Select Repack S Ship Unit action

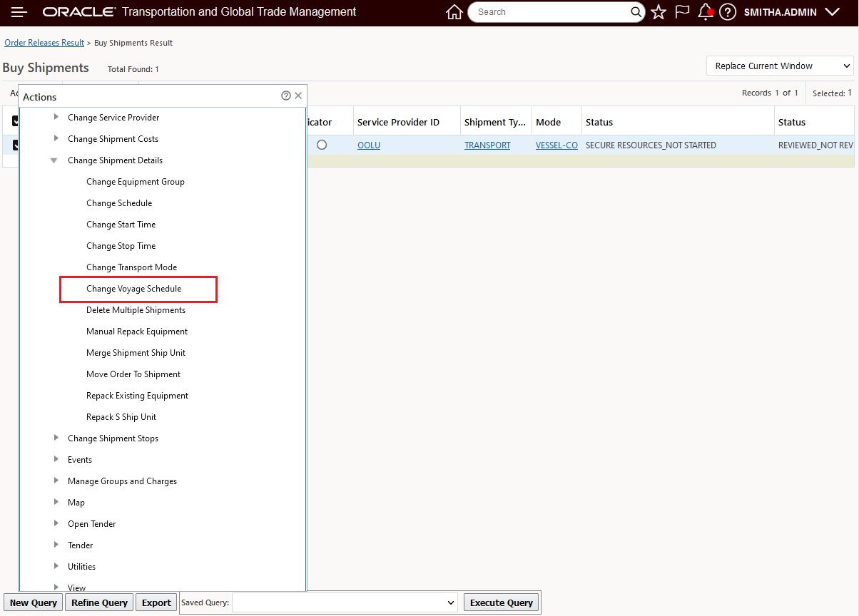(x=121, y=417)
